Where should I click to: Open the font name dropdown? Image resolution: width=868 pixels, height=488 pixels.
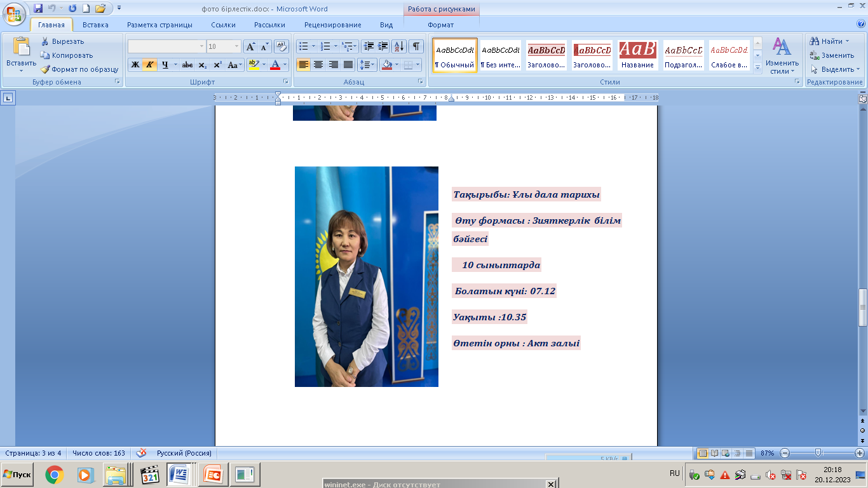pyautogui.click(x=202, y=46)
